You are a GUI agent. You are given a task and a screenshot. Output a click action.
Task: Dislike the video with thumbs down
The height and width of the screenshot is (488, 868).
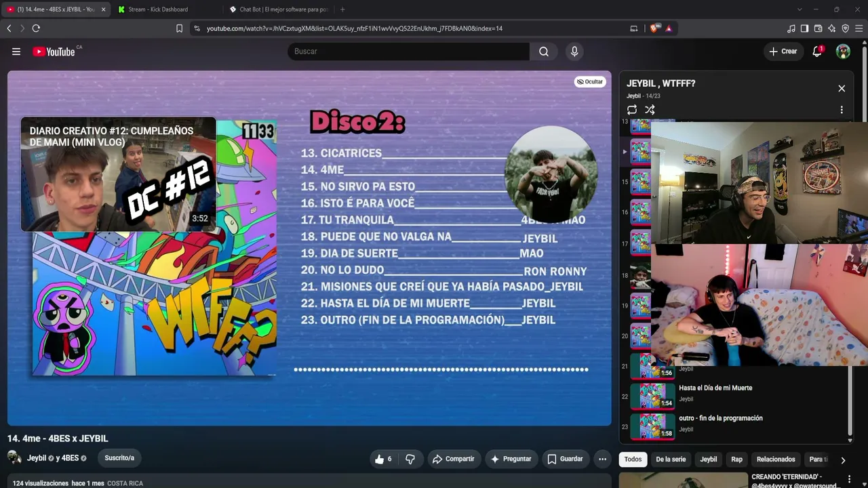point(410,459)
